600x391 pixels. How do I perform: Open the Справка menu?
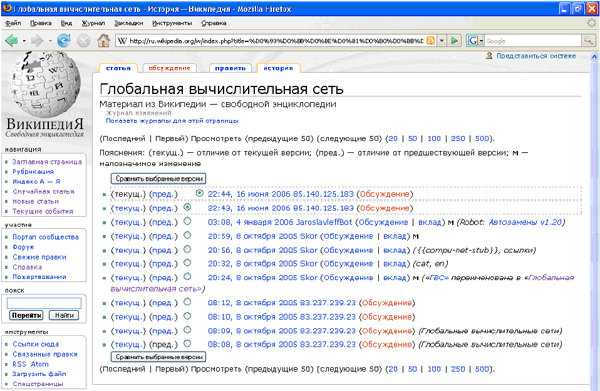pyautogui.click(x=214, y=23)
